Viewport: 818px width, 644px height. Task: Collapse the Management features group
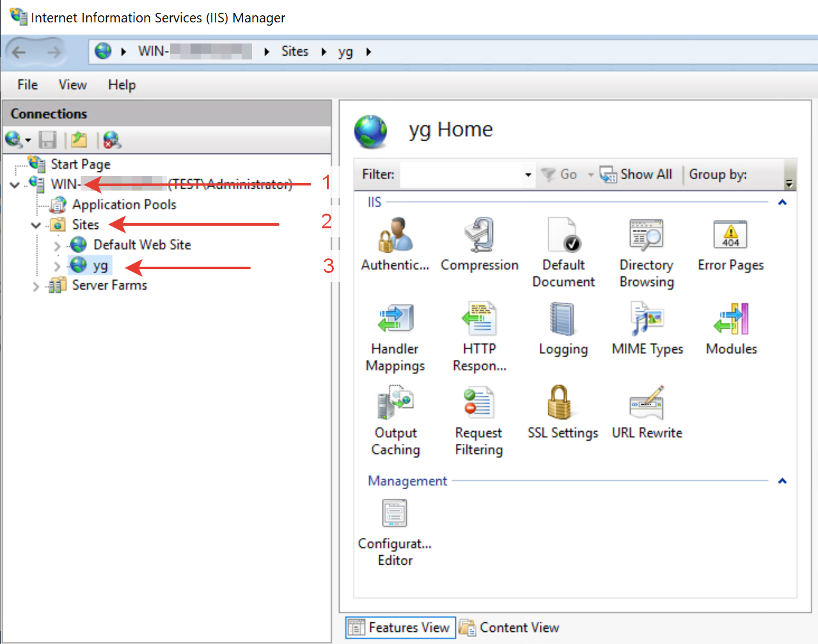click(x=782, y=481)
